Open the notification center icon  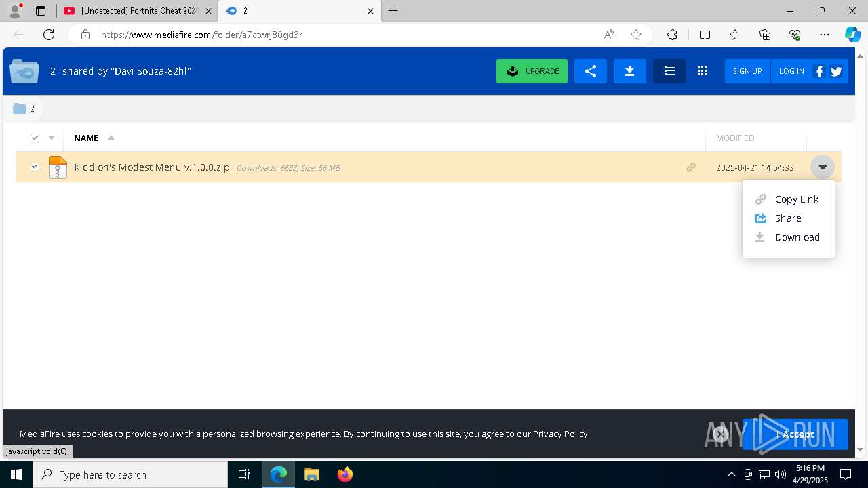click(x=846, y=474)
